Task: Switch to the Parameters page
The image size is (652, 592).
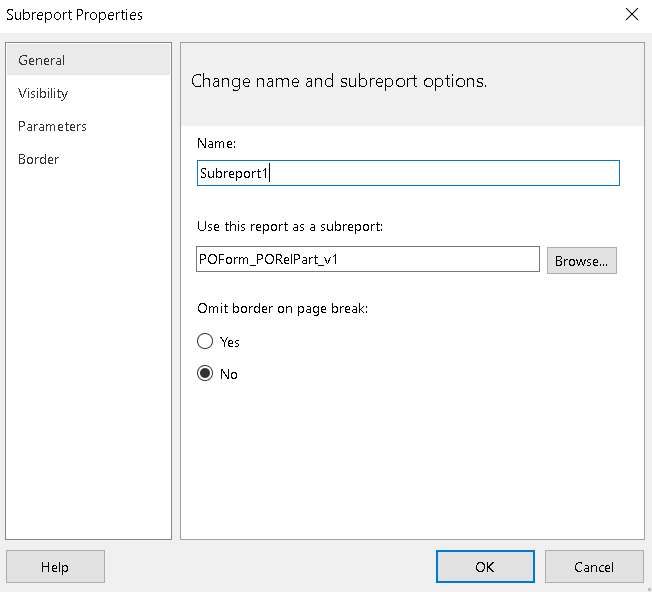Action: click(52, 126)
